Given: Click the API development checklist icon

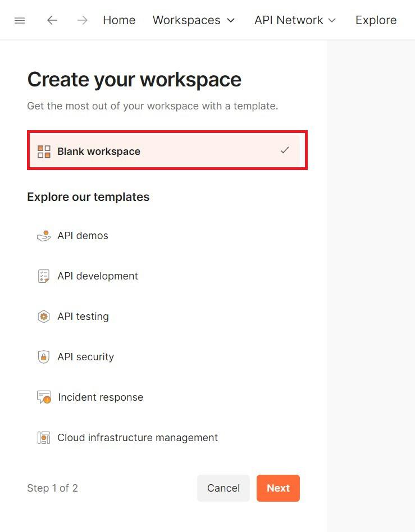Looking at the screenshot, I should click(44, 276).
